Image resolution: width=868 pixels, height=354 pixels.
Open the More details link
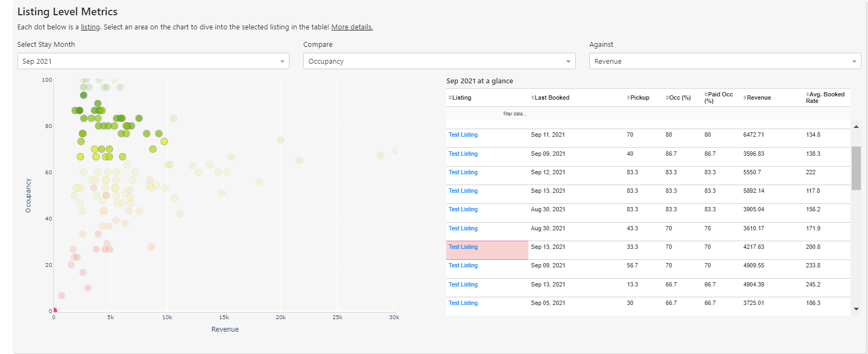352,27
